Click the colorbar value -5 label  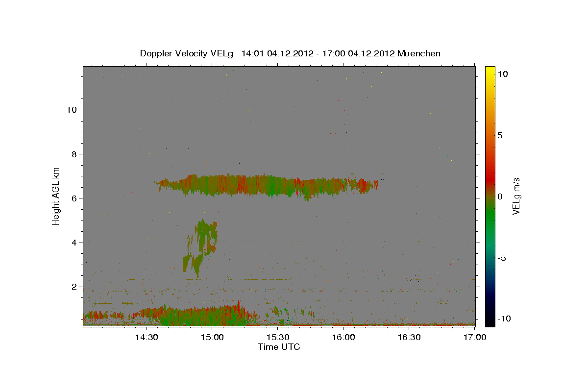tap(501, 258)
